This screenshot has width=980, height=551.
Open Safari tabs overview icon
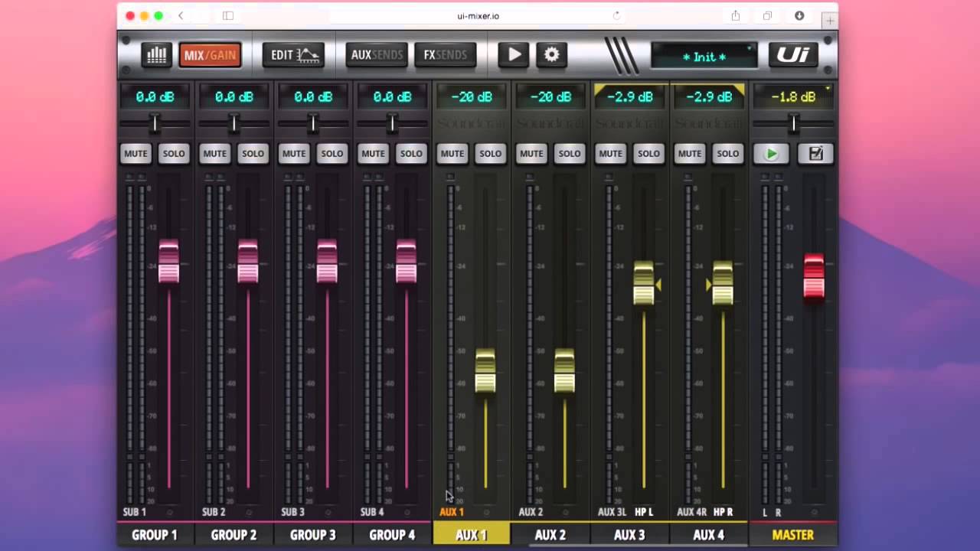tap(767, 15)
